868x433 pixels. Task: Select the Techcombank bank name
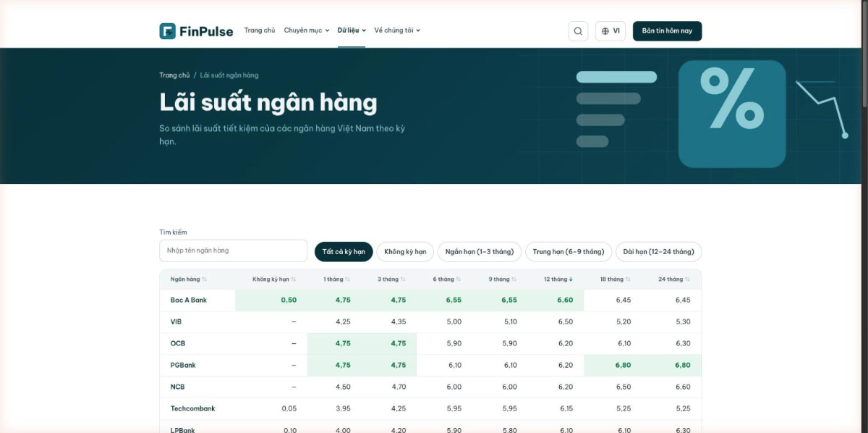pos(193,408)
